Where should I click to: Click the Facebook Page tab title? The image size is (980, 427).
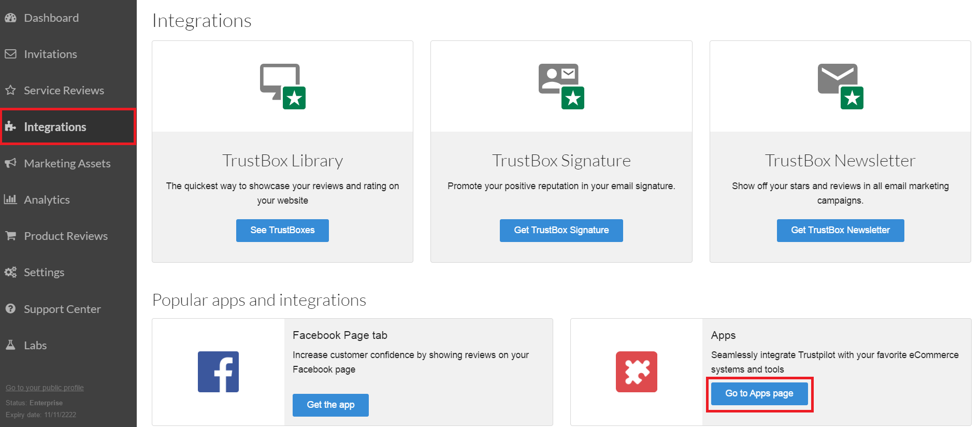(340, 335)
